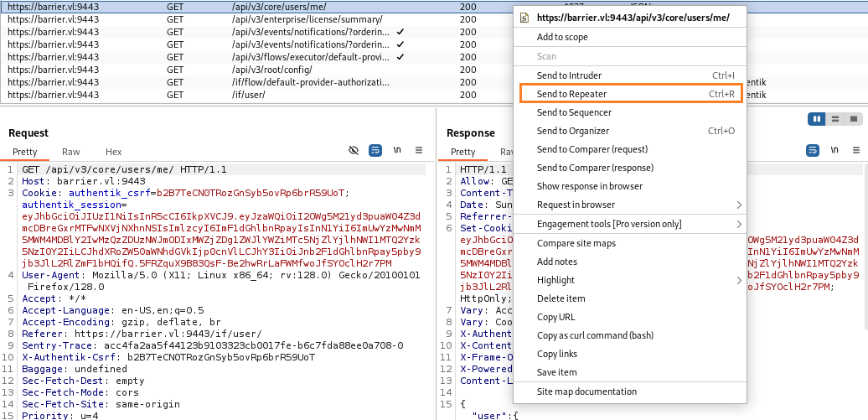This screenshot has height=420, width=868.
Task: Toggle the \n newline display in Request pane
Action: pyautogui.click(x=397, y=150)
